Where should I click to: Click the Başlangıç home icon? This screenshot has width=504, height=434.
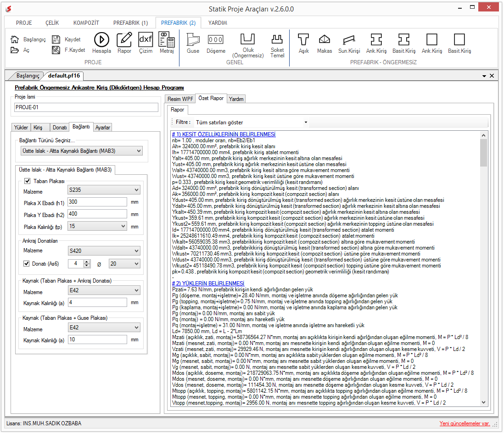click(x=15, y=39)
